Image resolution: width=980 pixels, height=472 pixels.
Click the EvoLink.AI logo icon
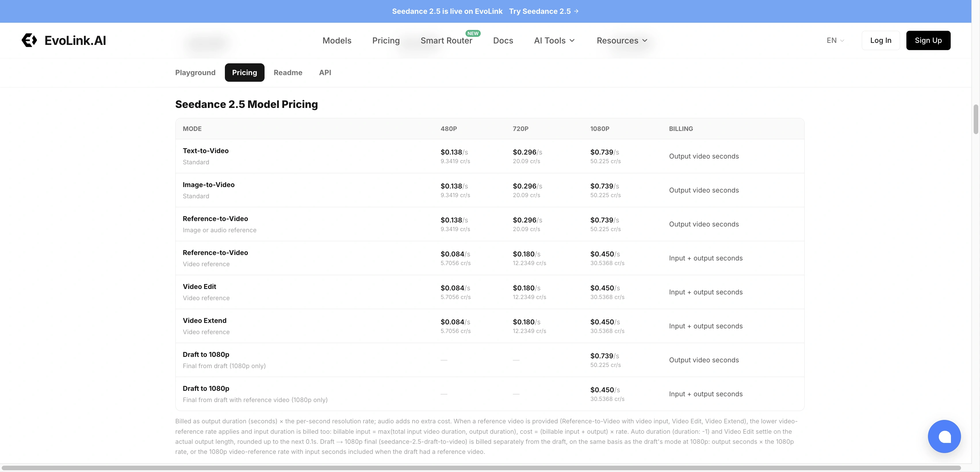(29, 40)
